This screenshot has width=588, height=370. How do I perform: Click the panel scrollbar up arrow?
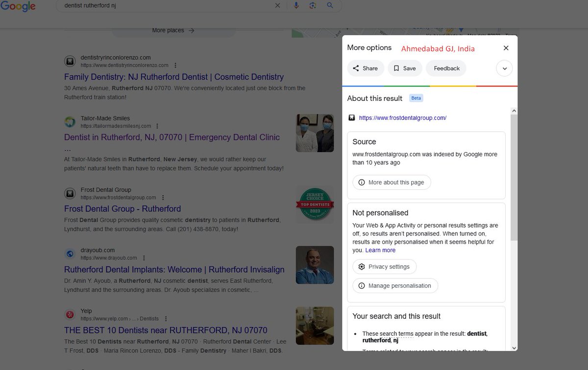pyautogui.click(x=514, y=111)
